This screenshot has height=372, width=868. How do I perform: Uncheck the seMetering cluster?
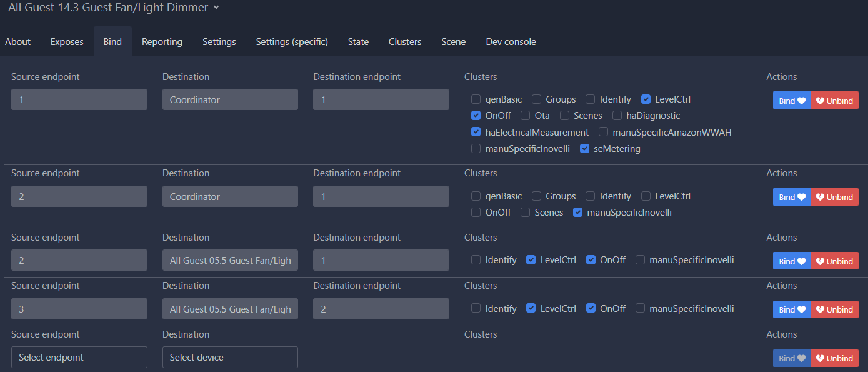click(x=584, y=149)
